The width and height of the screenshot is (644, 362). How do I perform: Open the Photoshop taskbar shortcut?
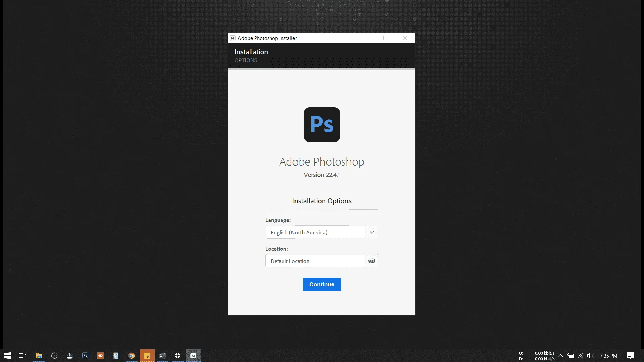click(x=85, y=356)
